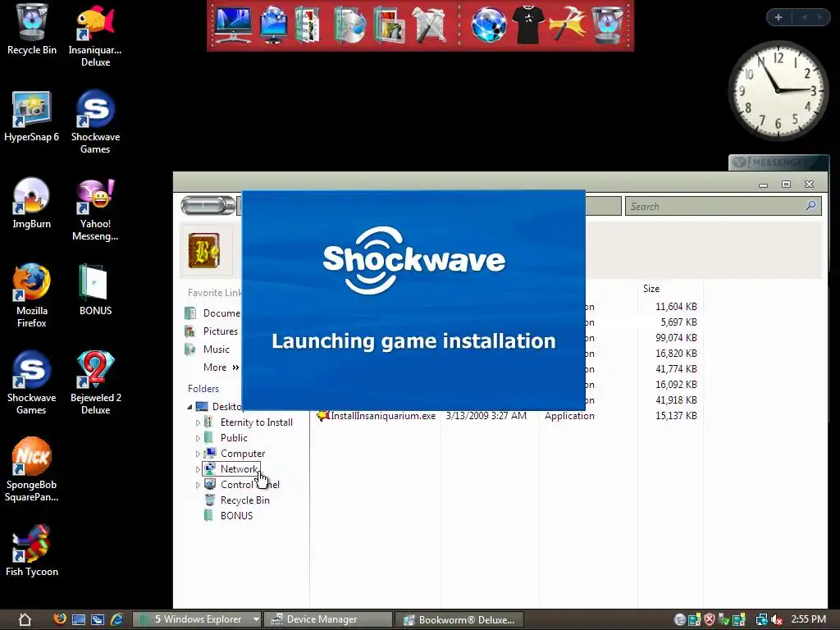Viewport: 840px width, 630px height.
Task: Open the pictures folder icon in the dock
Action: 389,25
